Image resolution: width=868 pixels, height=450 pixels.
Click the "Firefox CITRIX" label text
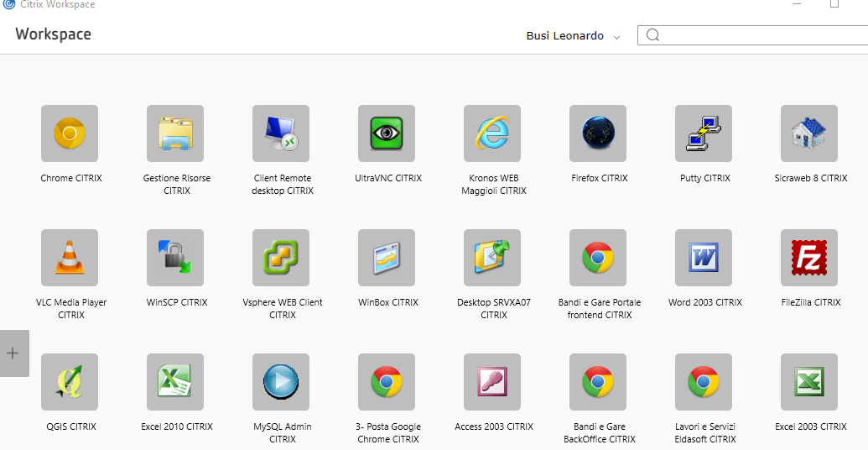pos(600,179)
